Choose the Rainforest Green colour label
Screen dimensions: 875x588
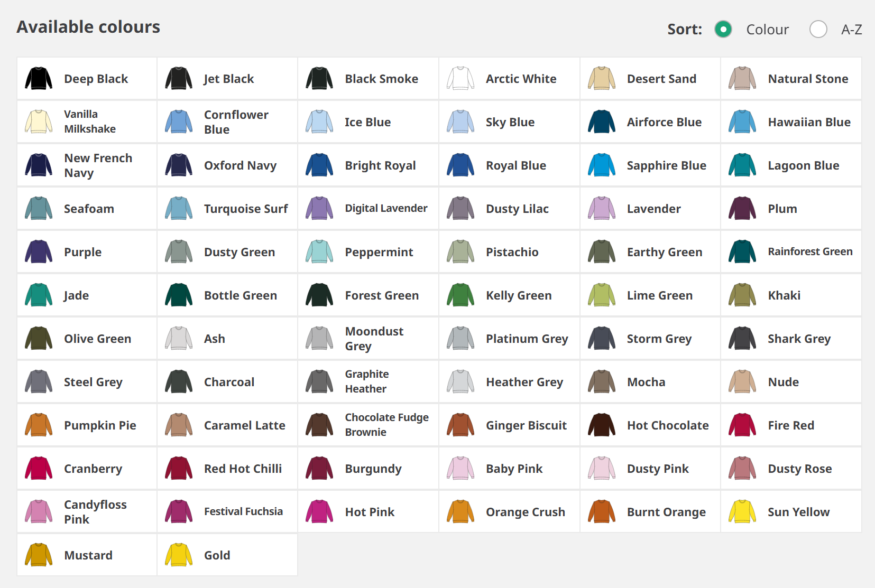coord(810,252)
